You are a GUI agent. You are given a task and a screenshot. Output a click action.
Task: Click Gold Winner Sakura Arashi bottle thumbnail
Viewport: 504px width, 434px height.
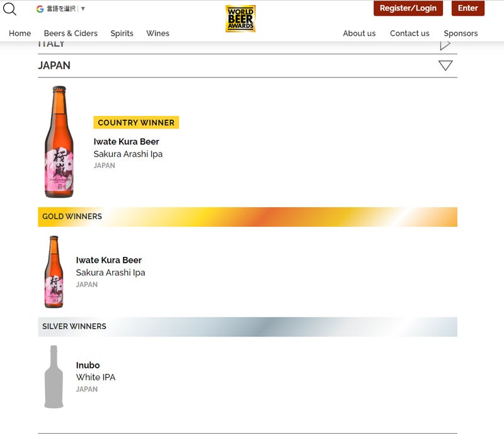(54, 271)
